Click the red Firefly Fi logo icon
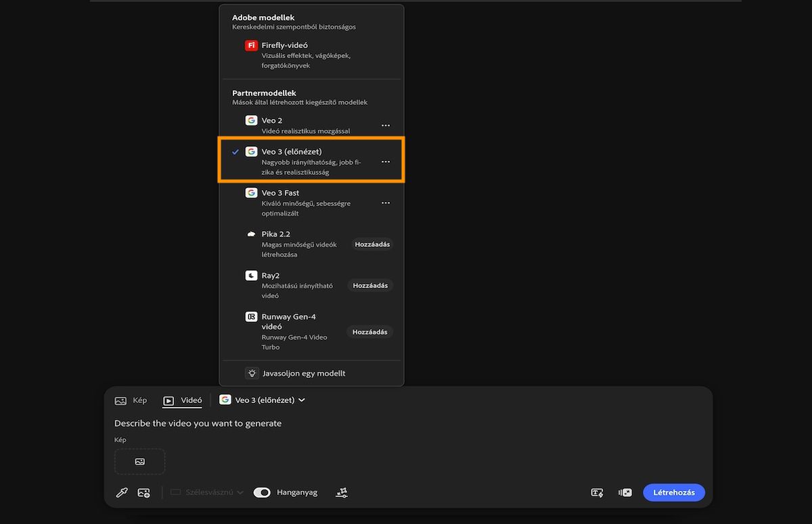812x524 pixels. click(x=251, y=45)
